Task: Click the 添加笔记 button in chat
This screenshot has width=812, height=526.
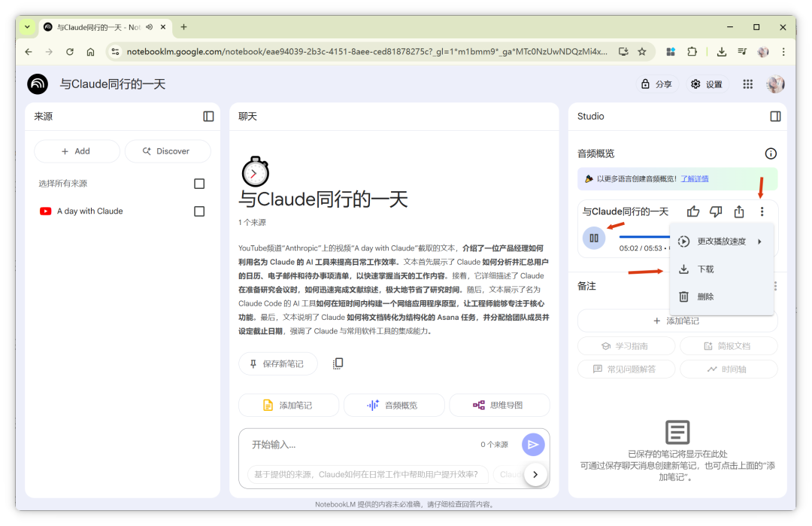Action: tap(289, 406)
